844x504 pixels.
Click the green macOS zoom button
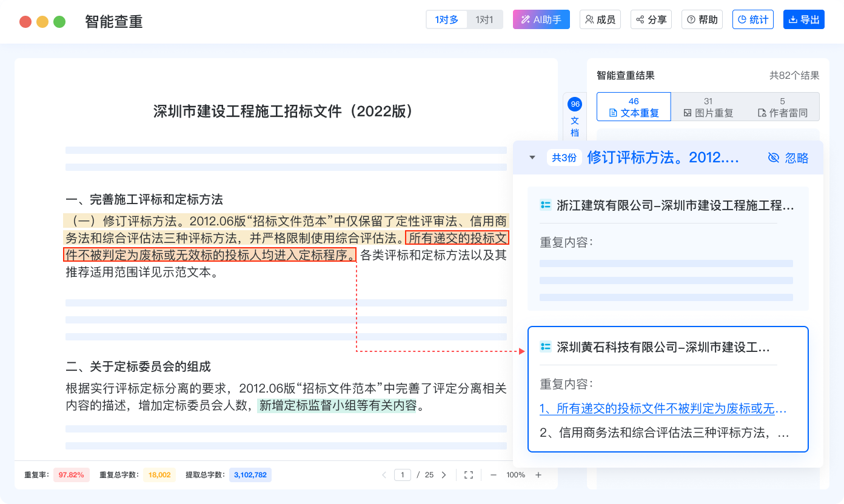[59, 22]
